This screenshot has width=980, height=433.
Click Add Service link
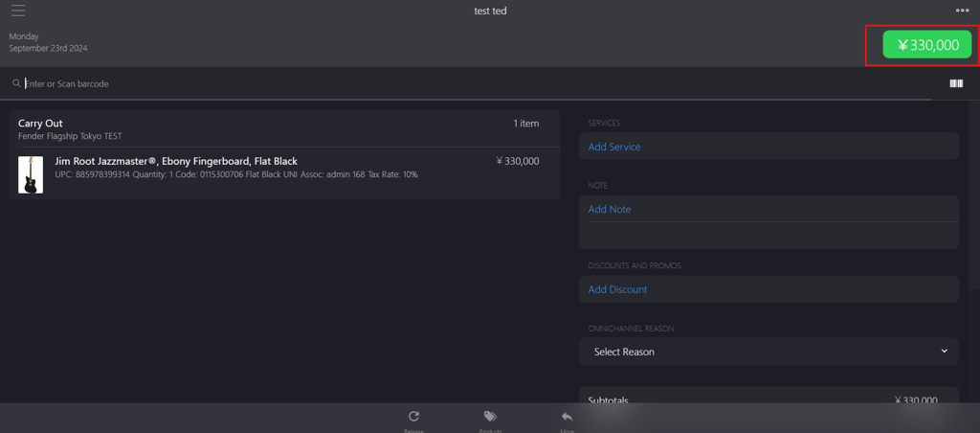tap(613, 147)
